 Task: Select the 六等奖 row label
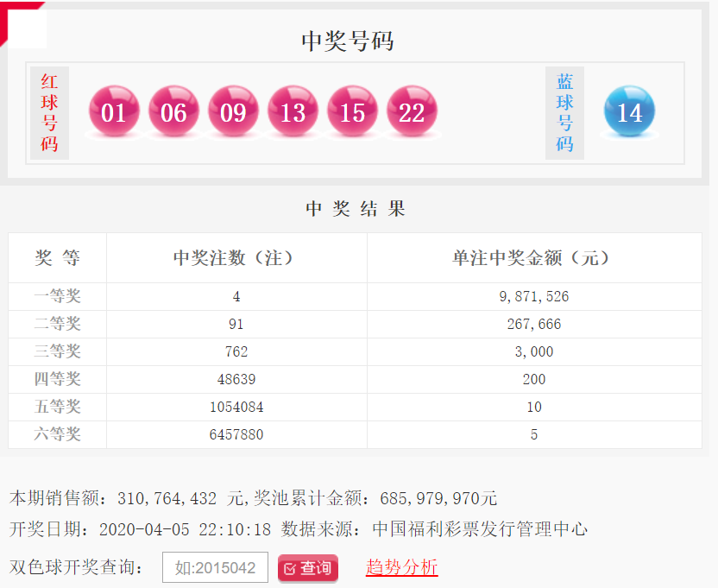tap(57, 434)
